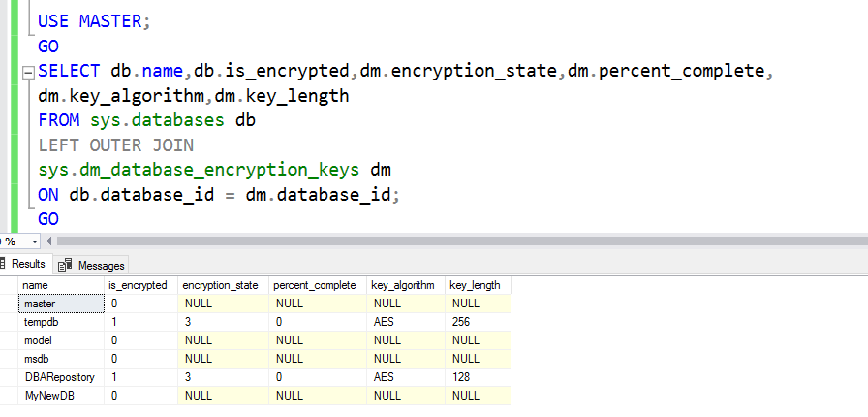Click the DBARepository name cell
Image resolution: width=868 pixels, height=417 pixels.
point(61,377)
